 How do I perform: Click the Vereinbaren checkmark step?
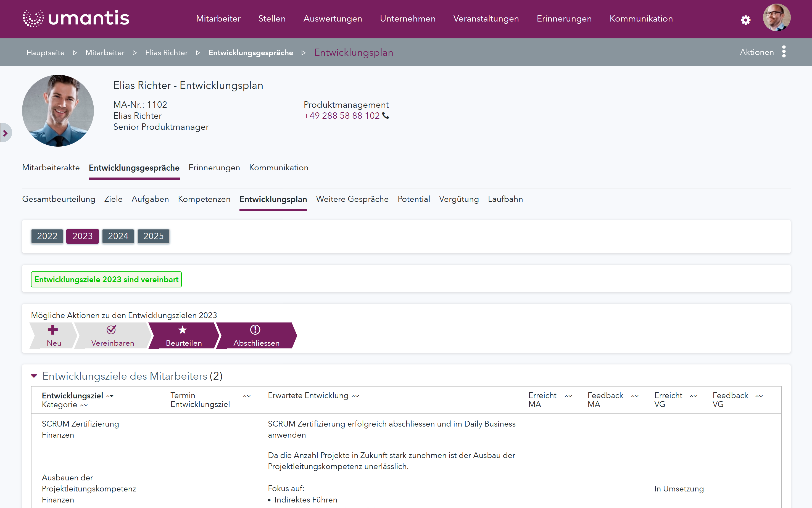(x=112, y=335)
